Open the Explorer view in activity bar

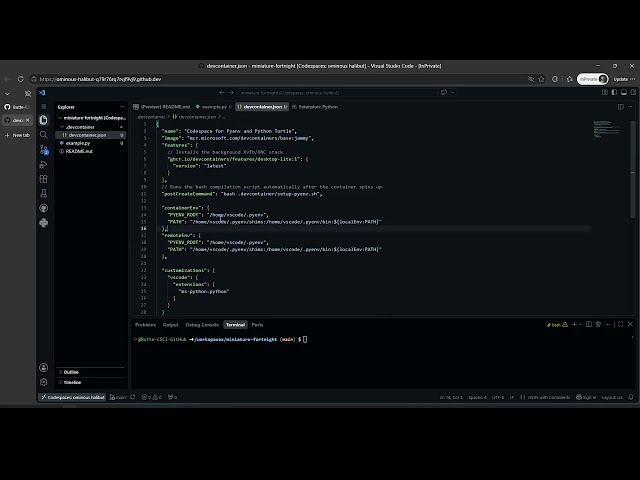[x=44, y=120]
